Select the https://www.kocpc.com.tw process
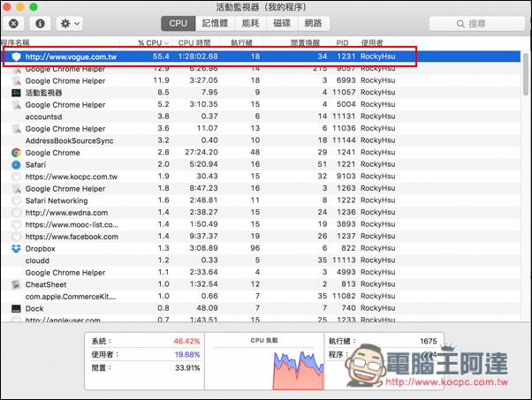 coord(262,177)
